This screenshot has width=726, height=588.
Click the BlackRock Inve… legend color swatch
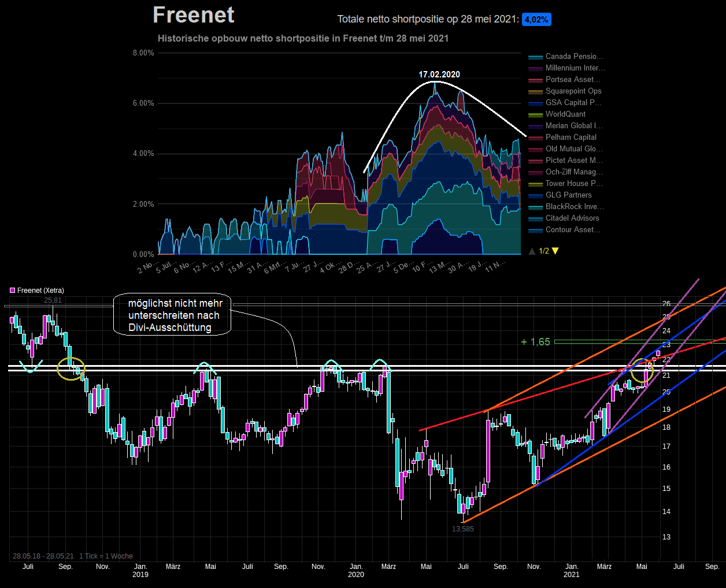(x=535, y=207)
